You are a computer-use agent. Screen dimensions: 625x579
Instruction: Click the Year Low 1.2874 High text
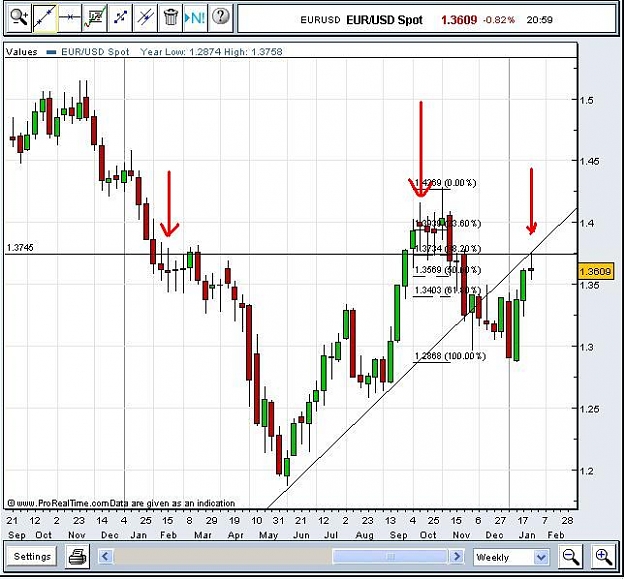[x=211, y=52]
